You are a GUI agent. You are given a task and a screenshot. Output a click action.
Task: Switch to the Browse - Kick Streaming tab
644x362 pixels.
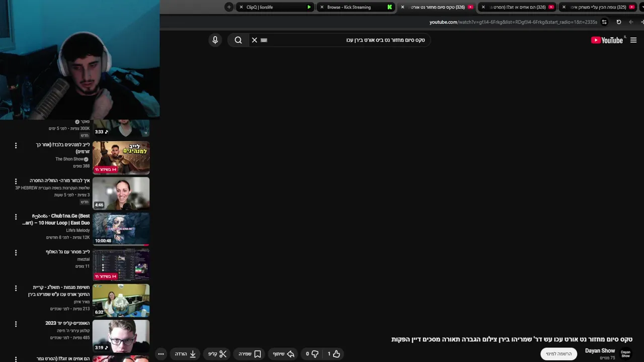[356, 7]
